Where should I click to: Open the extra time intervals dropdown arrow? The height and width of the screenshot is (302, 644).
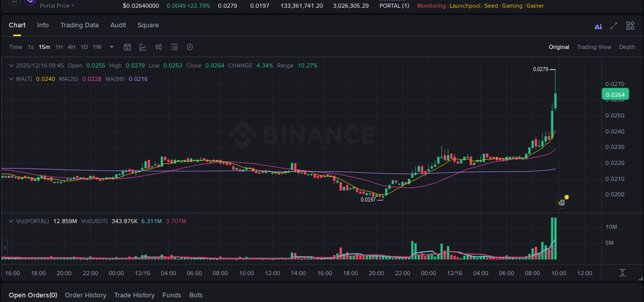[x=111, y=47]
